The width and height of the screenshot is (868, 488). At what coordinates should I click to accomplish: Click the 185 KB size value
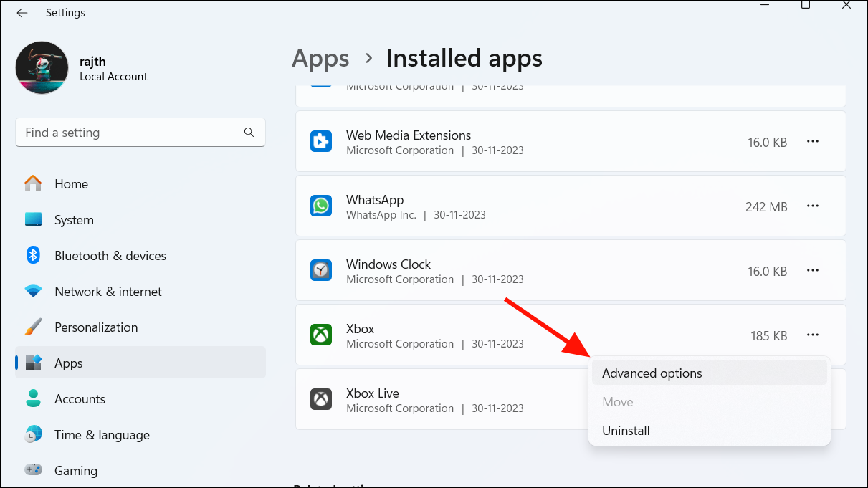769,336
